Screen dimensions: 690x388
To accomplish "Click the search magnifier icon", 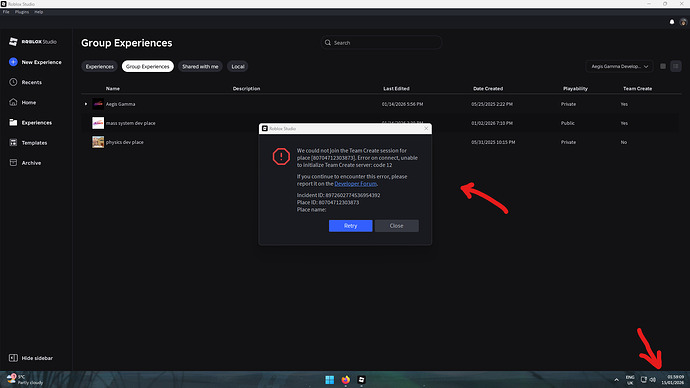I will [328, 43].
